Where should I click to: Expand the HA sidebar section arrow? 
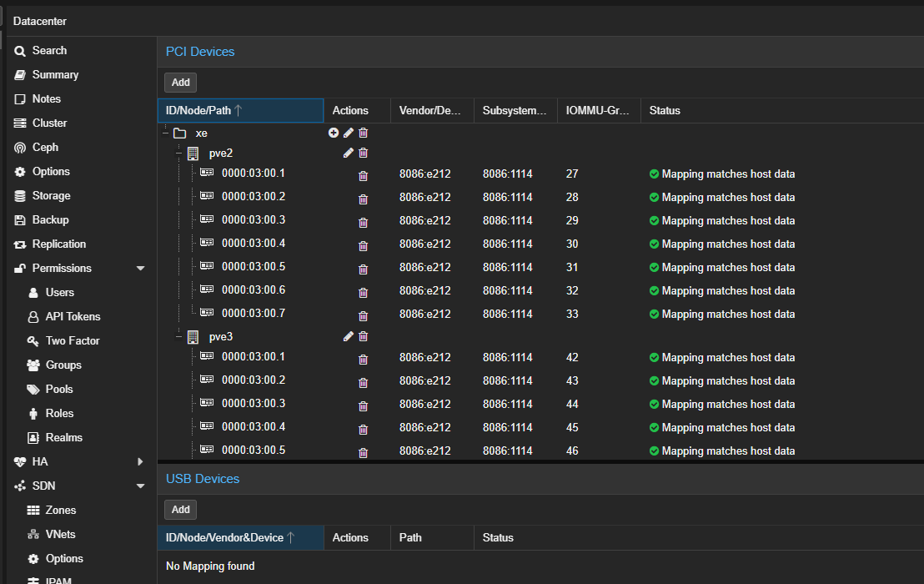[140, 461]
